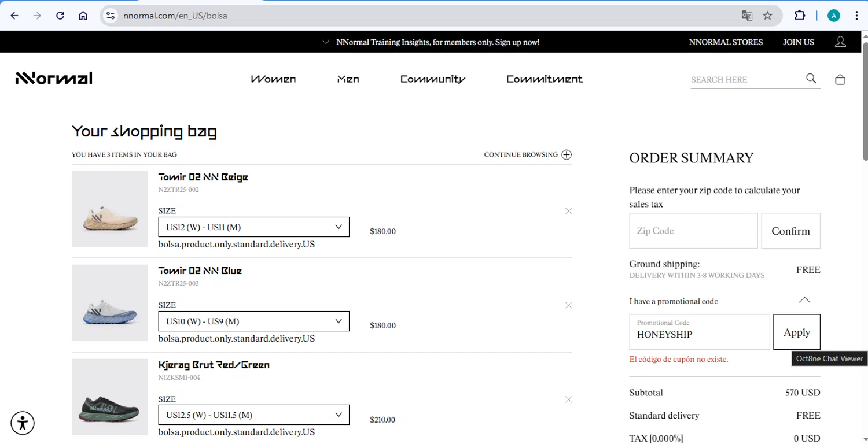Screen dimensions: 868x444
Task: Click the Promotional Code field with HONEYSHIP
Action: point(700,332)
